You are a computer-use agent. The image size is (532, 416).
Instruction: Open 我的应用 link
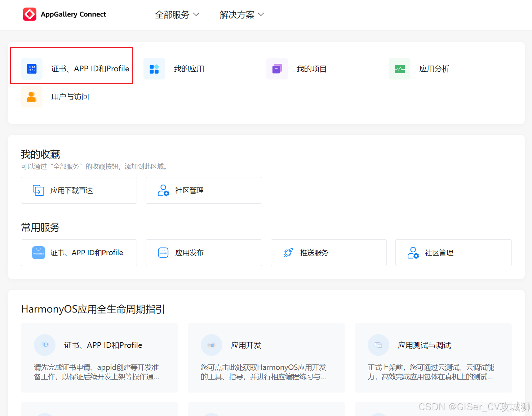[189, 69]
